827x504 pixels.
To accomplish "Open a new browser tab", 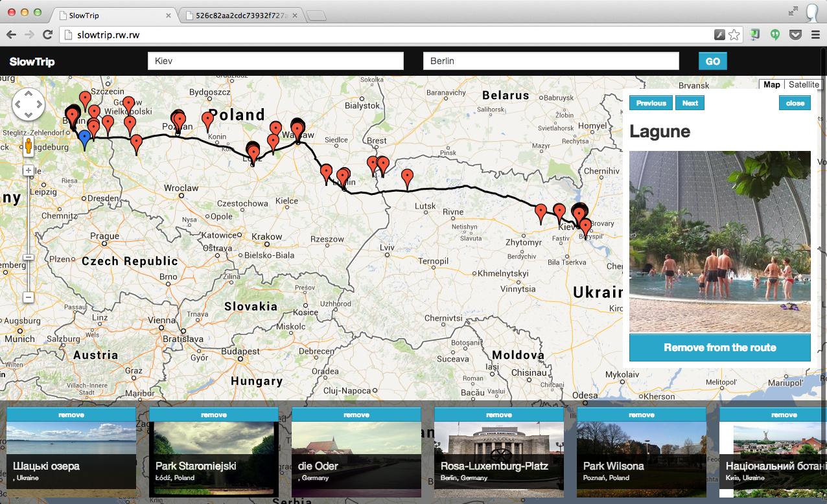I will [x=316, y=16].
